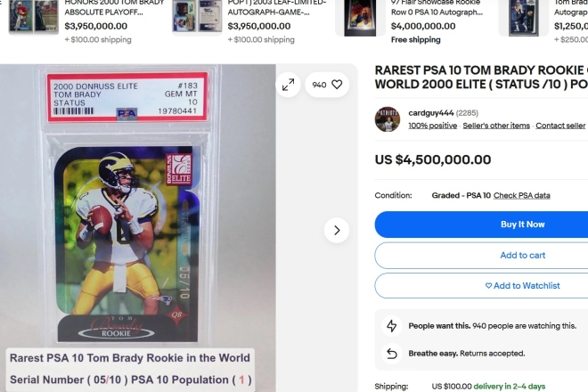
Task: Click the heart in Add to Watchlist
Action: pyautogui.click(x=488, y=286)
